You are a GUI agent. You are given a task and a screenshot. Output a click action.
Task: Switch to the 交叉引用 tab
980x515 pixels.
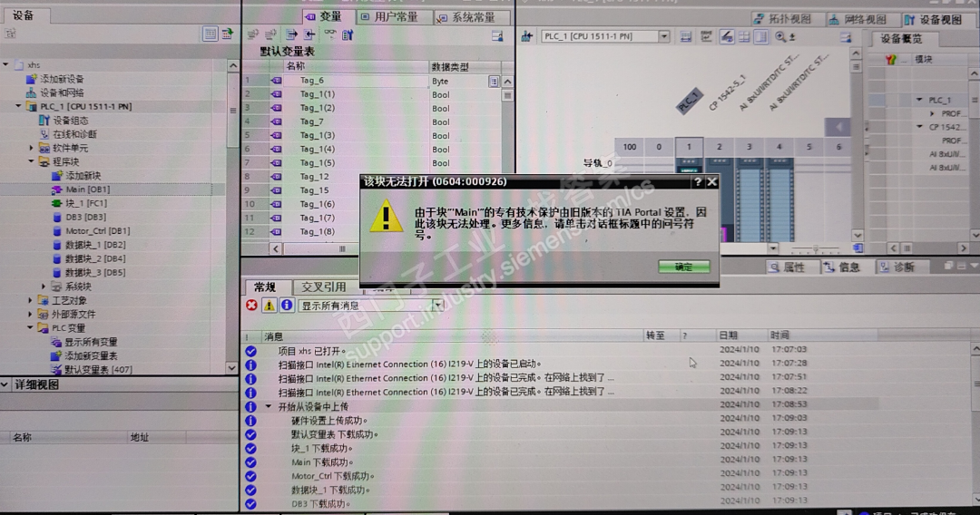(x=324, y=287)
